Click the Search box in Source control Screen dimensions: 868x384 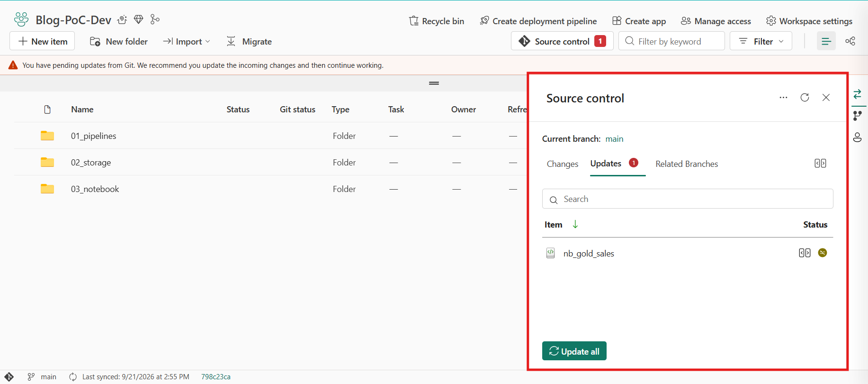pos(688,199)
